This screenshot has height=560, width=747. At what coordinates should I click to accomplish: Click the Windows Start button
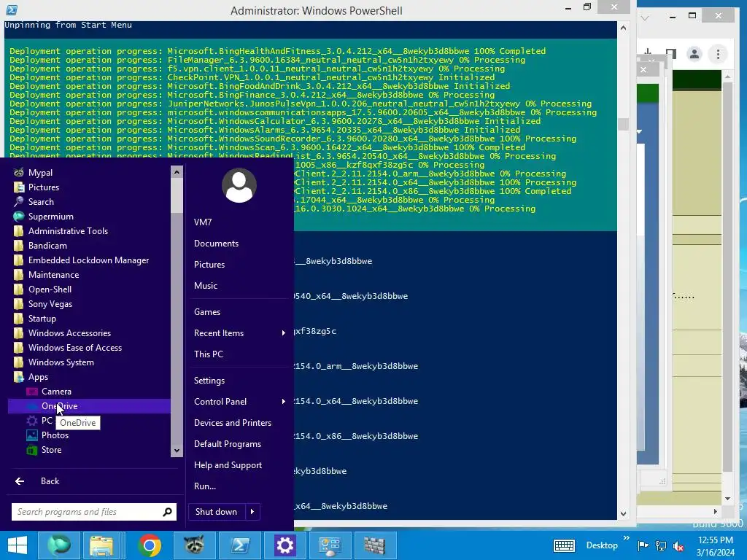[18, 545]
